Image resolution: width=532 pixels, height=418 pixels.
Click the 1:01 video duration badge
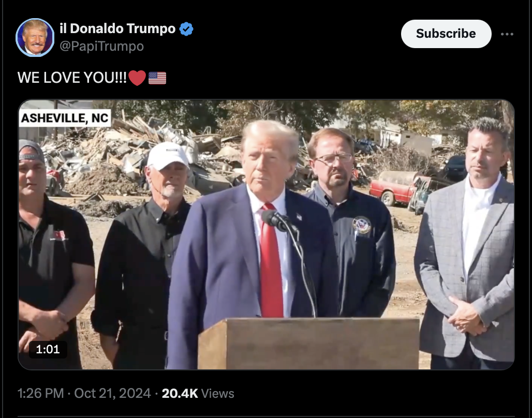pyautogui.click(x=48, y=350)
